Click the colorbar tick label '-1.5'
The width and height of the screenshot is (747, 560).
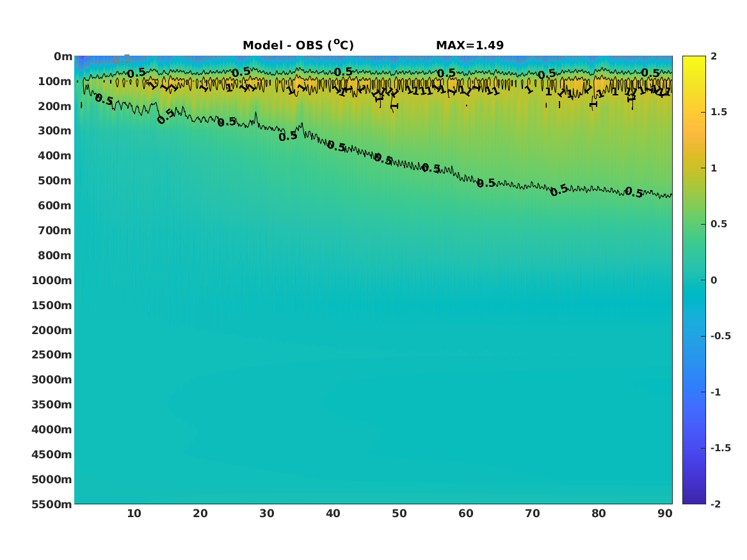721,448
